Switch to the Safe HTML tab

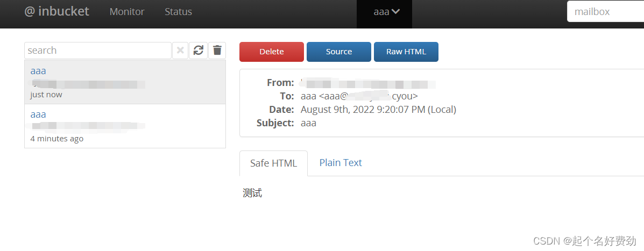273,163
